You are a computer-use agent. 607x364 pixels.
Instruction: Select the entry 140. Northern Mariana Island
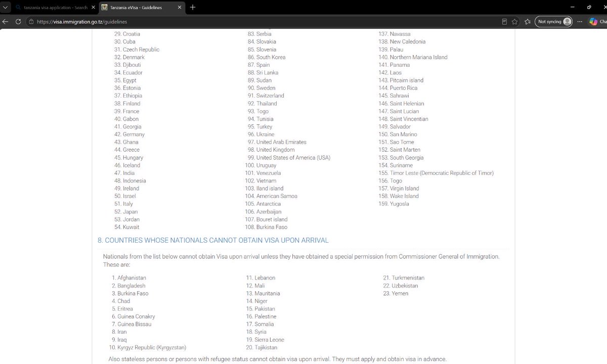(413, 57)
